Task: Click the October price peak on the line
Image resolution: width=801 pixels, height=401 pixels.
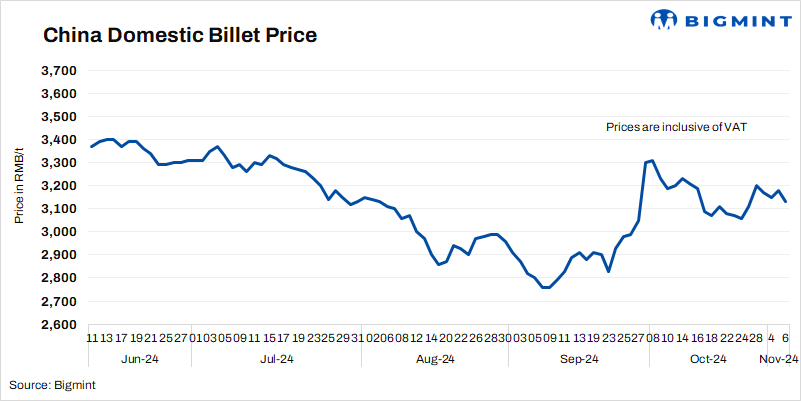Action: click(x=652, y=160)
